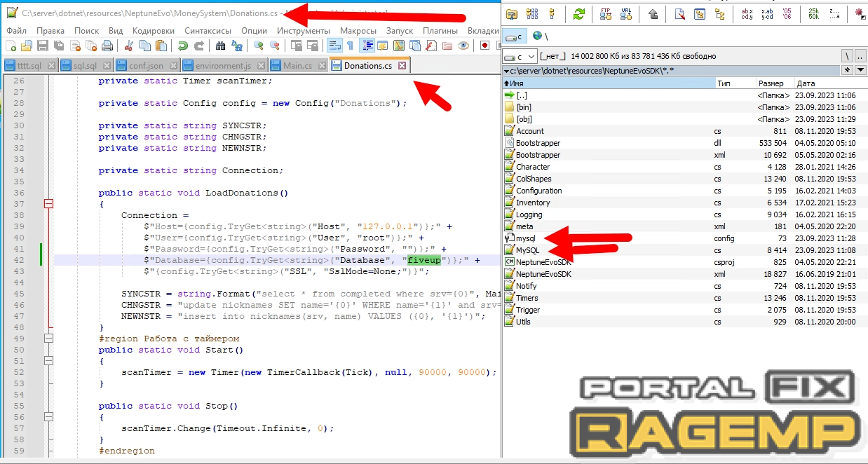Click the drive c button
The image size is (868, 464).
[x=513, y=35]
